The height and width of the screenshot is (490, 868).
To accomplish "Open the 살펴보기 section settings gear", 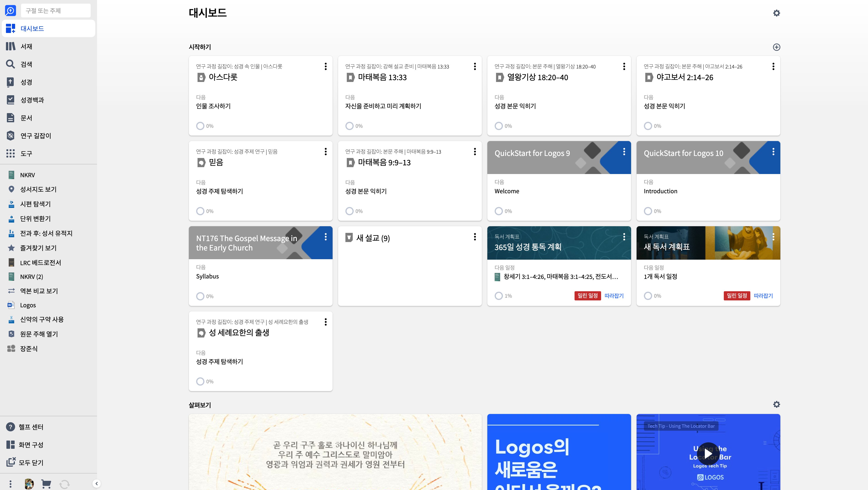I will point(776,404).
